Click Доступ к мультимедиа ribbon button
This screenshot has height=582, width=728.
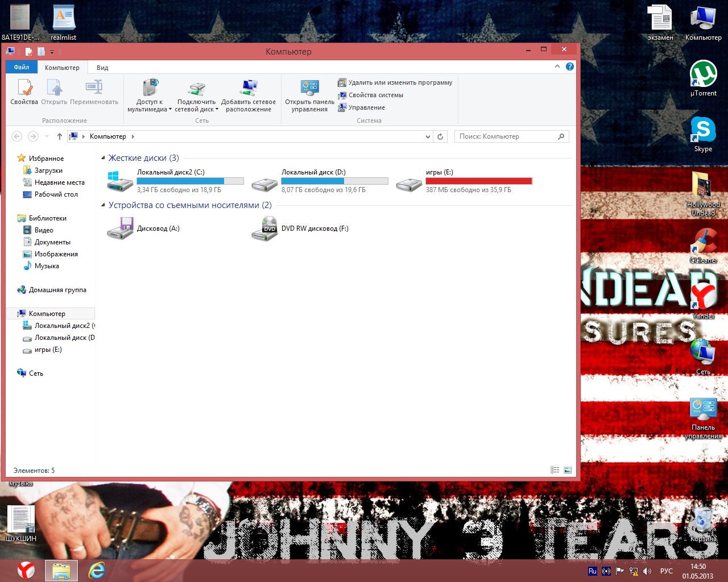click(150, 95)
